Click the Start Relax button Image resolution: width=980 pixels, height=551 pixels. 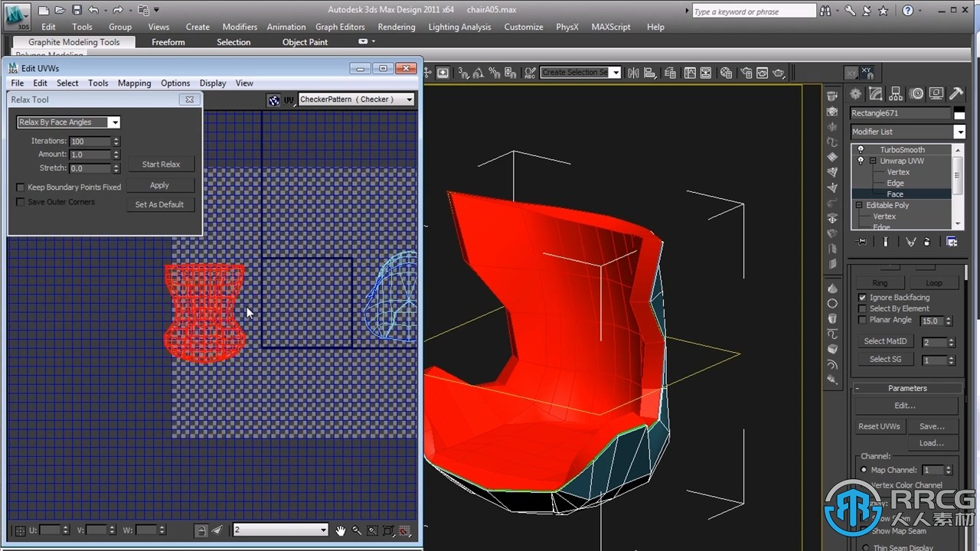161,165
